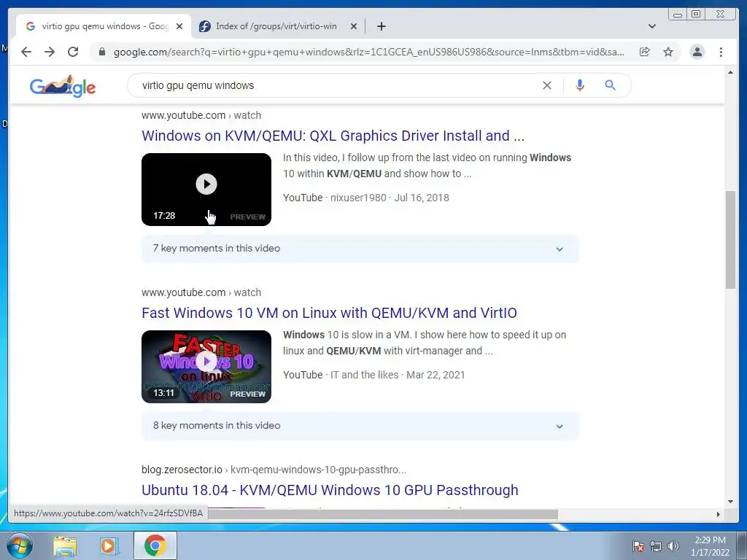Play the 17:28 QXL driver video thumbnail
Image resolution: width=747 pixels, height=560 pixels.
coord(206,189)
